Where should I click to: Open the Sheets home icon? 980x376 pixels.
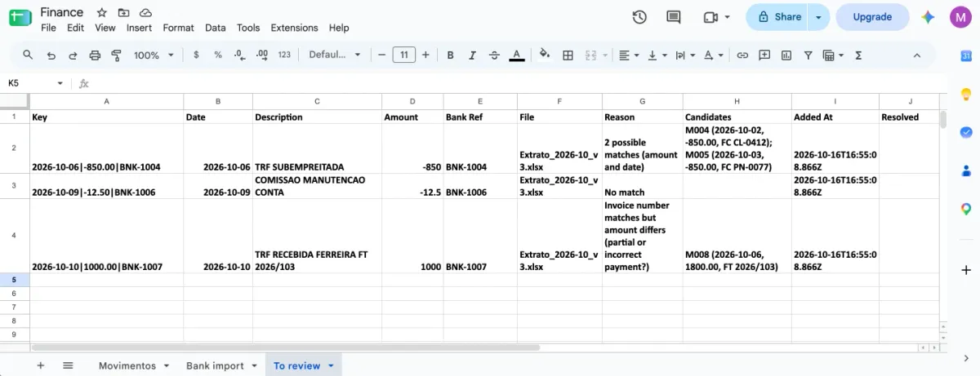[x=20, y=18]
